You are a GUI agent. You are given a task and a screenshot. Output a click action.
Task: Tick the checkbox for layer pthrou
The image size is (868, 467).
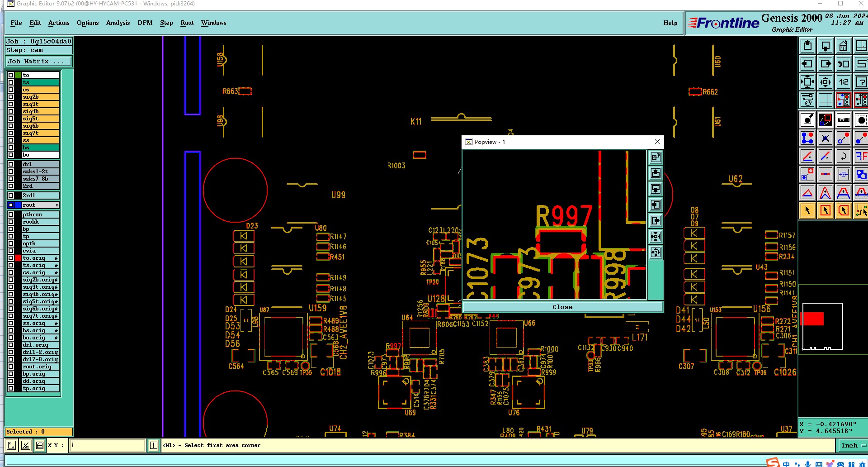point(11,214)
